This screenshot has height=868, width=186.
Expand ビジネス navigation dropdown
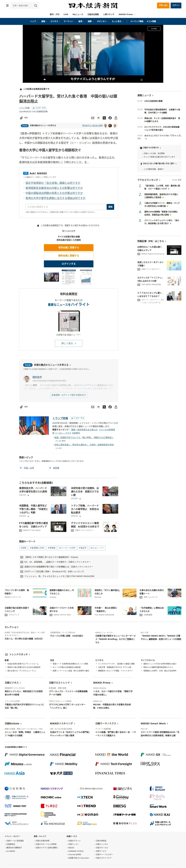coord(55,21)
